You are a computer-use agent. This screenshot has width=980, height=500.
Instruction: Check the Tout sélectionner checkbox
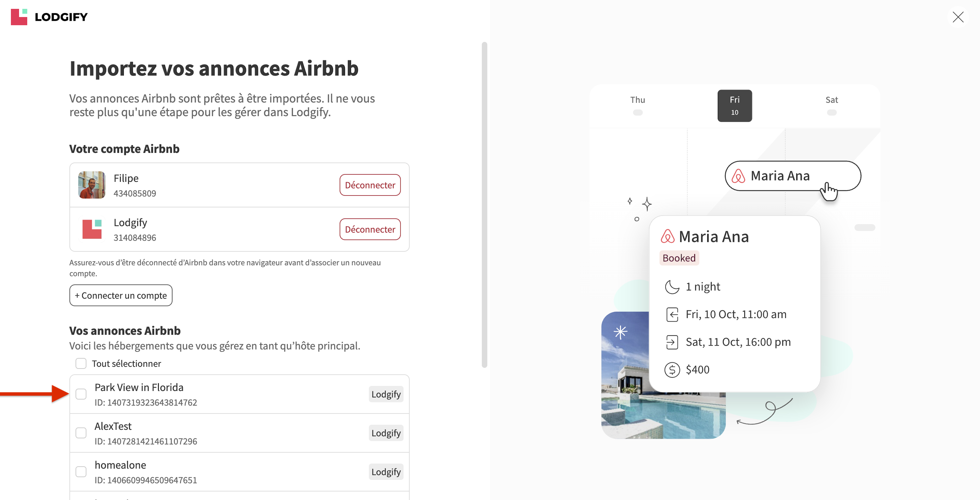[x=81, y=364]
